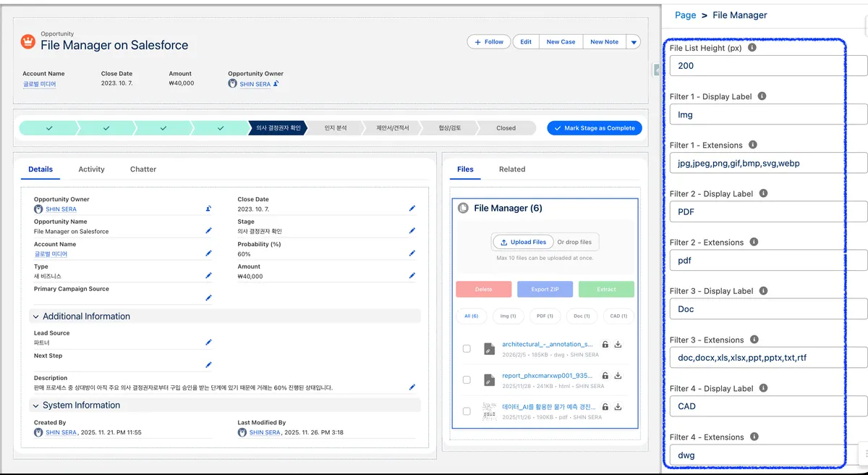Screen dimensions: 868x475
Task: Show All (6) files filter
Action: point(472,316)
